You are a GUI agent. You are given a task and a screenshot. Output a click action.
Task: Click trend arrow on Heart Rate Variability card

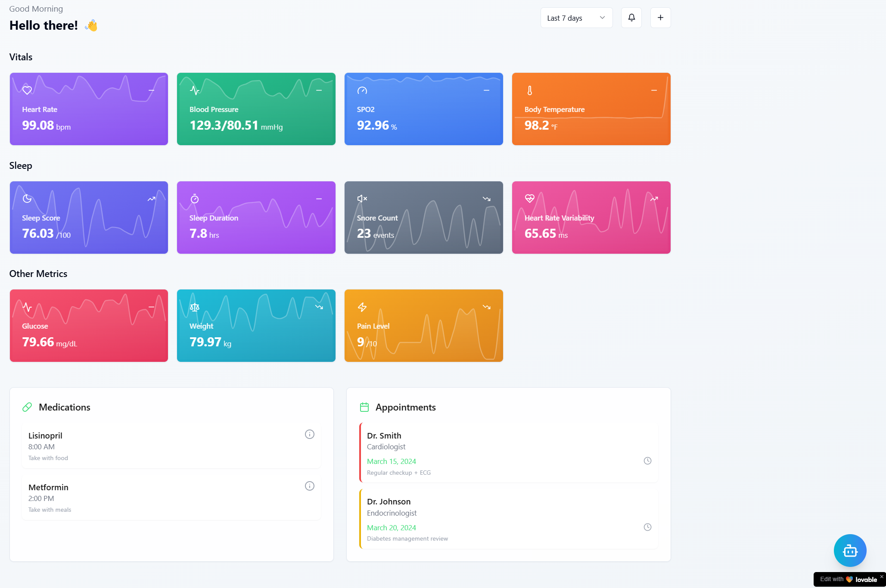point(654,199)
